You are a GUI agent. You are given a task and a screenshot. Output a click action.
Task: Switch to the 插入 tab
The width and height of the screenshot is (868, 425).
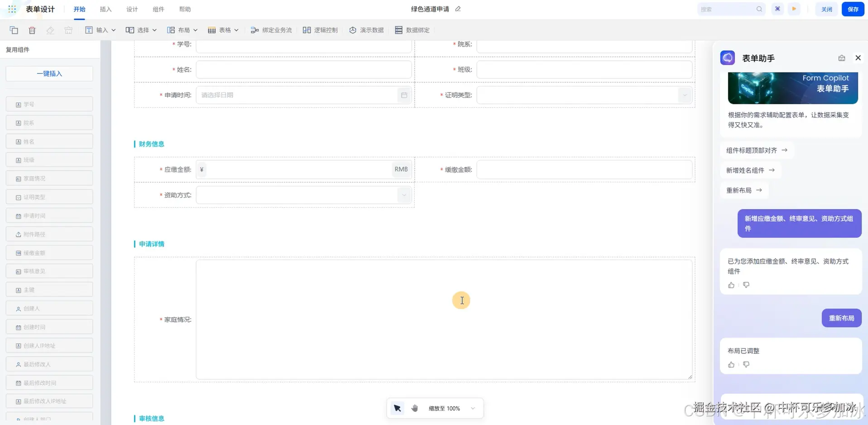click(x=106, y=9)
